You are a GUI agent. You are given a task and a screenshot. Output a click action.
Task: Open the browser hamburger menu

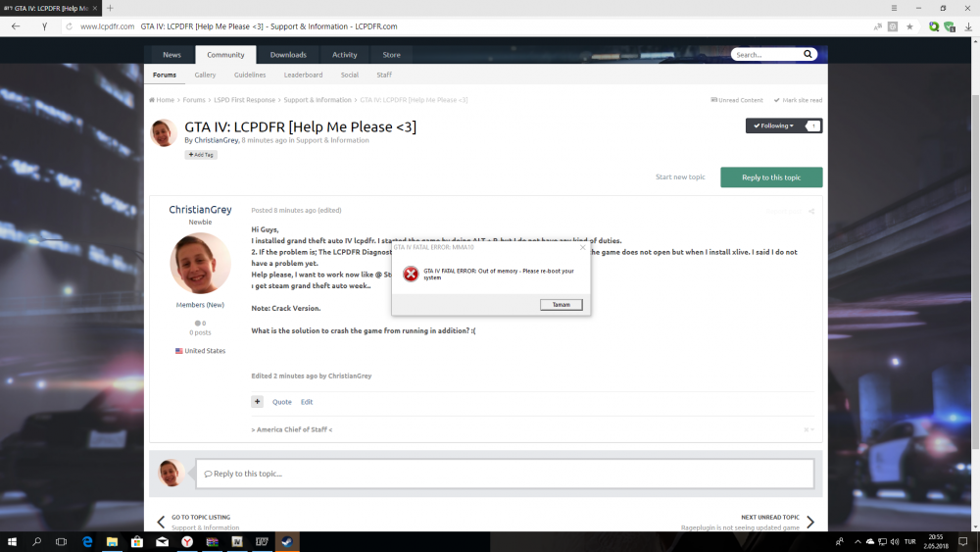894,8
